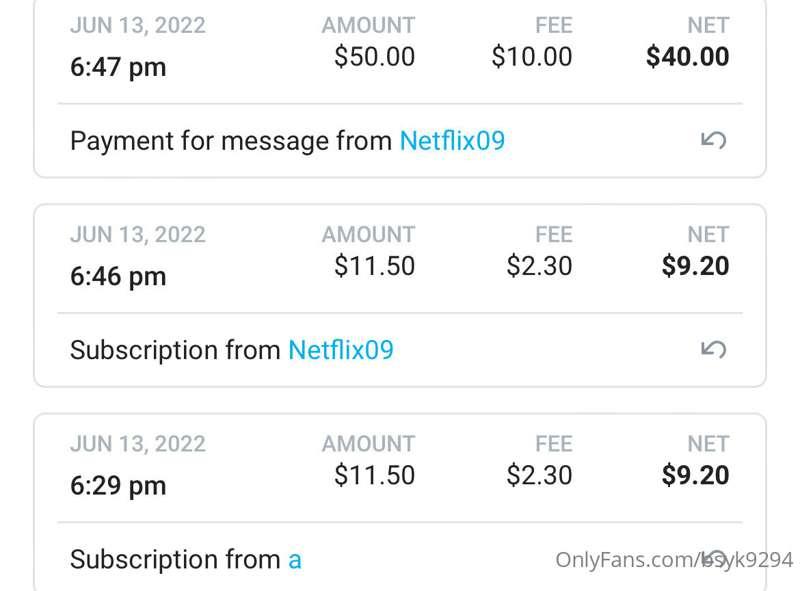Click the $10.00 fee value
Image resolution: width=800 pixels, height=591 pixels.
click(x=532, y=57)
